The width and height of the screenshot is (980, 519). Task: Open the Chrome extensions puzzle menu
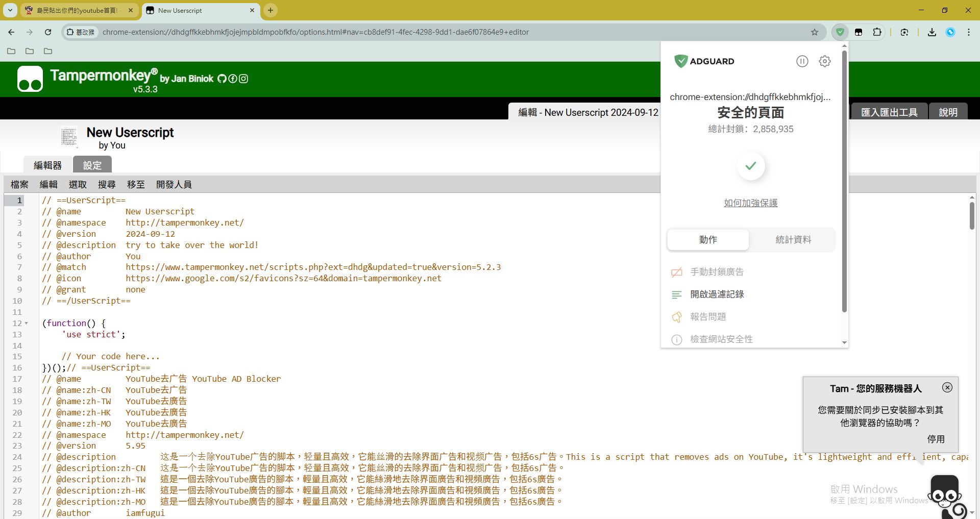click(877, 32)
